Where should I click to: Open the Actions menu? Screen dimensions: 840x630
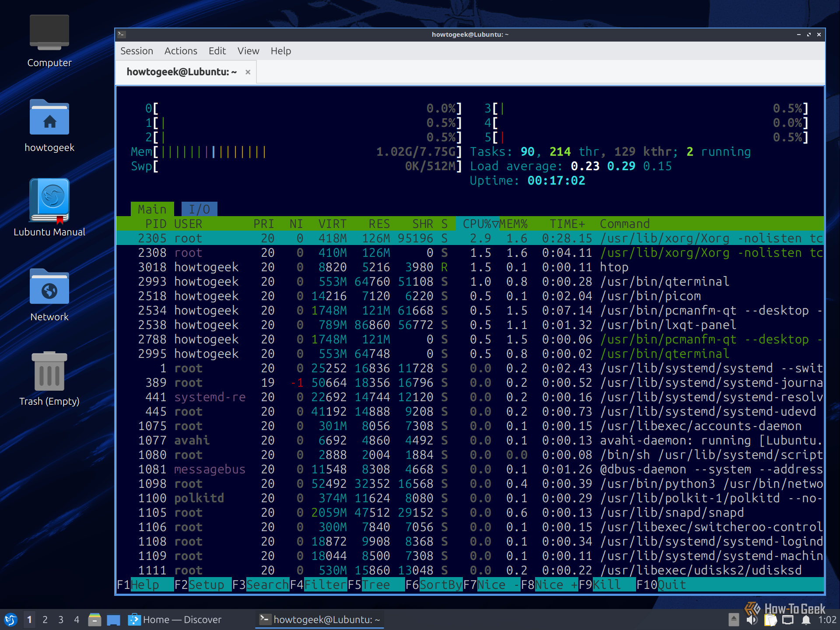tap(181, 51)
